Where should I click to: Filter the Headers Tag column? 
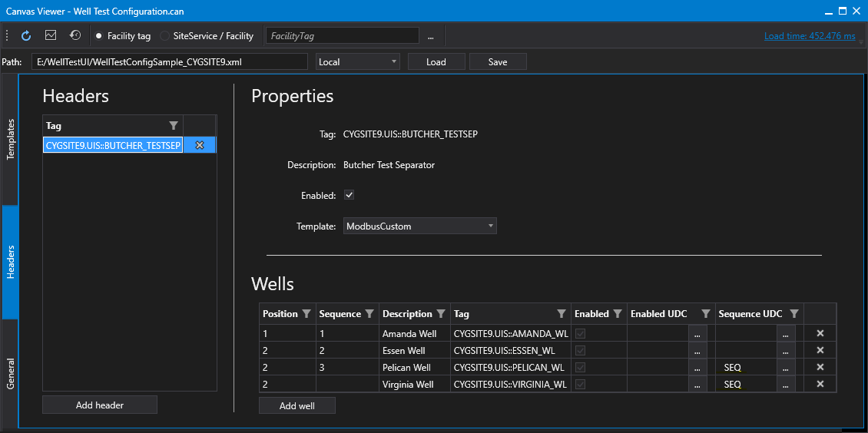tap(174, 126)
